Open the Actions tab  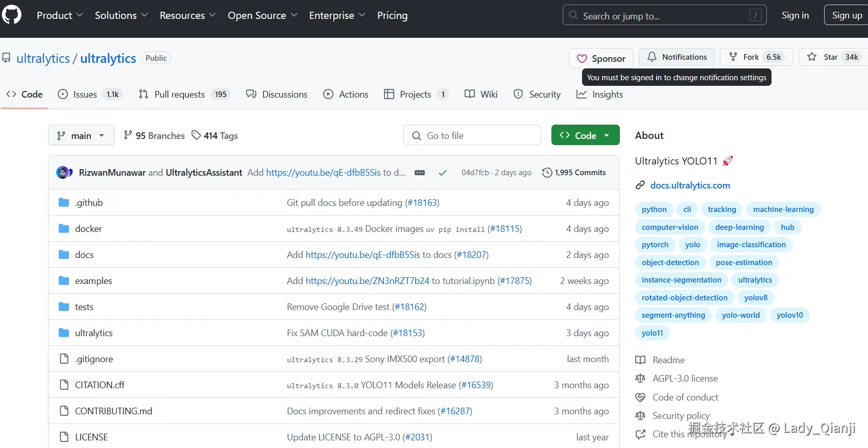click(x=346, y=95)
